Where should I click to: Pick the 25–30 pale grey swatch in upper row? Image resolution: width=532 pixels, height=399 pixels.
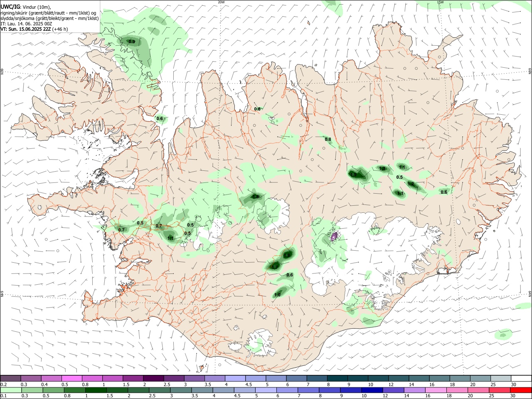click(x=500, y=378)
